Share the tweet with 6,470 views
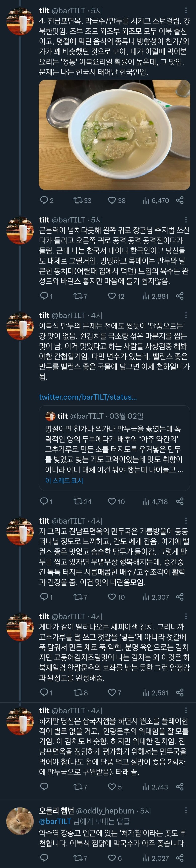Image resolution: width=196 pixels, height=868 pixels. point(180,200)
